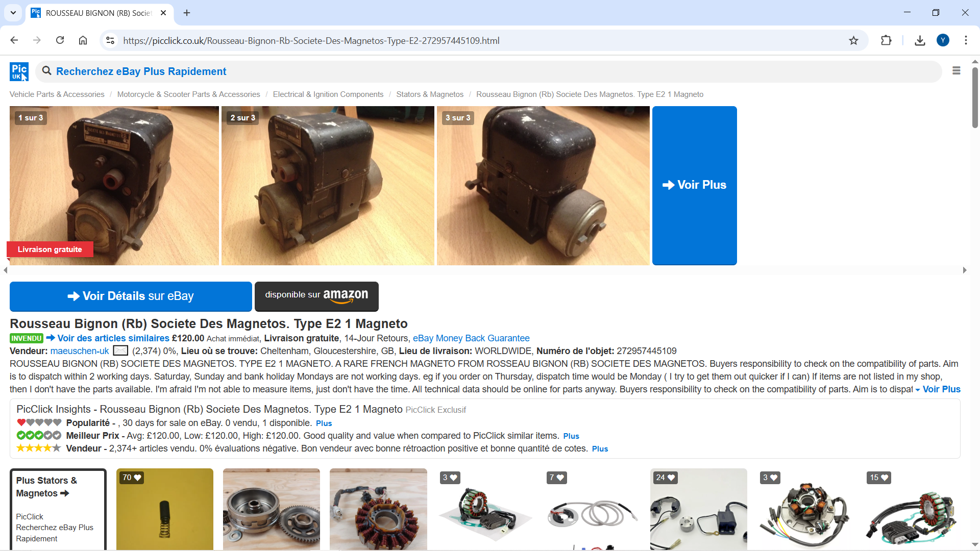The width and height of the screenshot is (980, 551).
Task: Like the item with 70 hearts badge
Action: click(x=132, y=478)
